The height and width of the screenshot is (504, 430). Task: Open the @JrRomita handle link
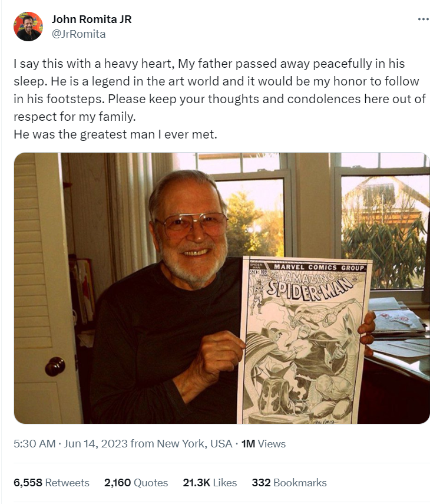tap(79, 34)
